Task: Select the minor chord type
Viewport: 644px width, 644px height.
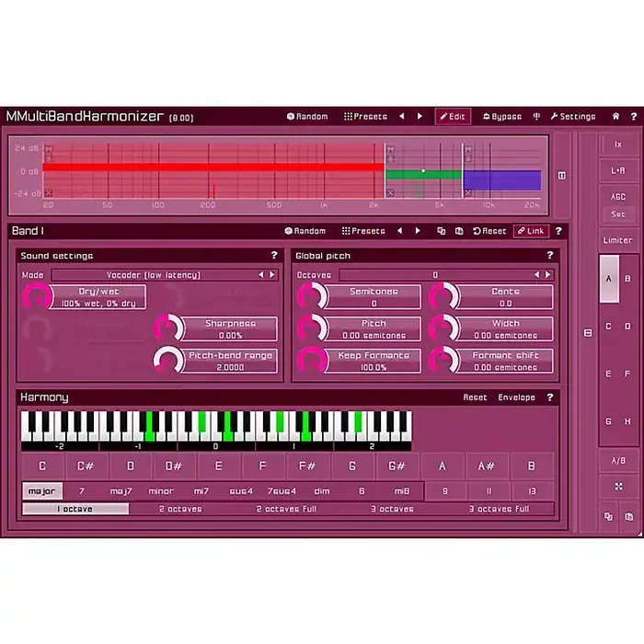Action: (161, 490)
